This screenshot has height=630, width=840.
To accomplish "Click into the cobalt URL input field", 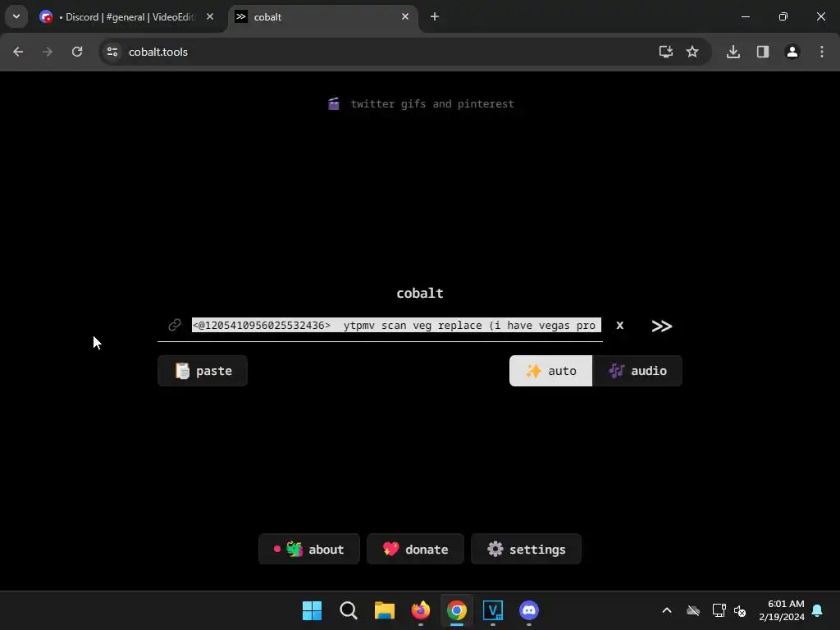I will 396,325.
